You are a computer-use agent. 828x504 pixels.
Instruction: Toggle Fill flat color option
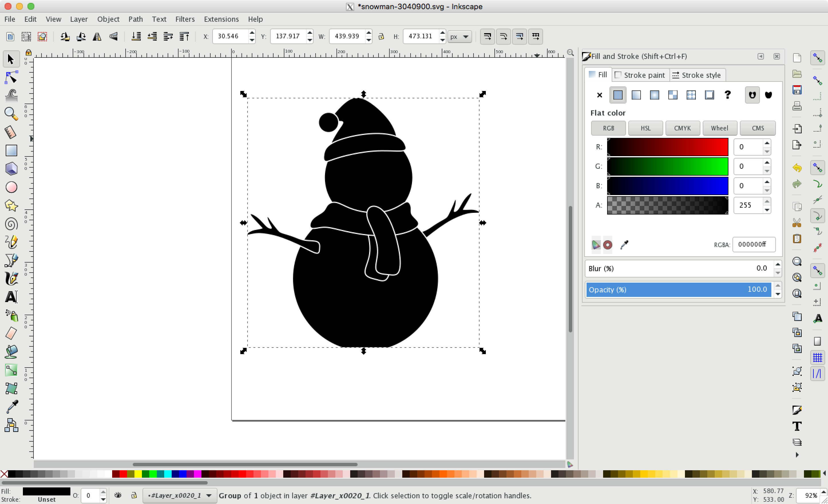click(617, 95)
